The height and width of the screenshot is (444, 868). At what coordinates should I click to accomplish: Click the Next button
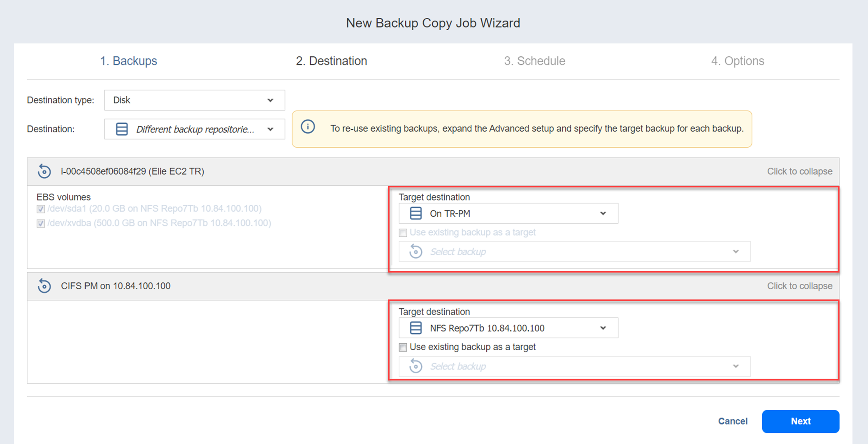800,421
